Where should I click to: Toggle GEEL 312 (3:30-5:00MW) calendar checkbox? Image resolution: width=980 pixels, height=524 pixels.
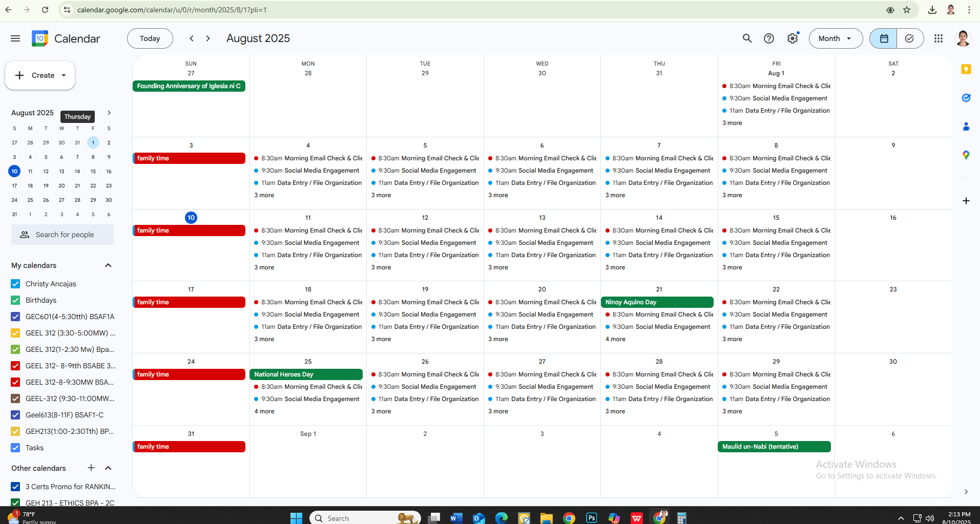click(15, 333)
